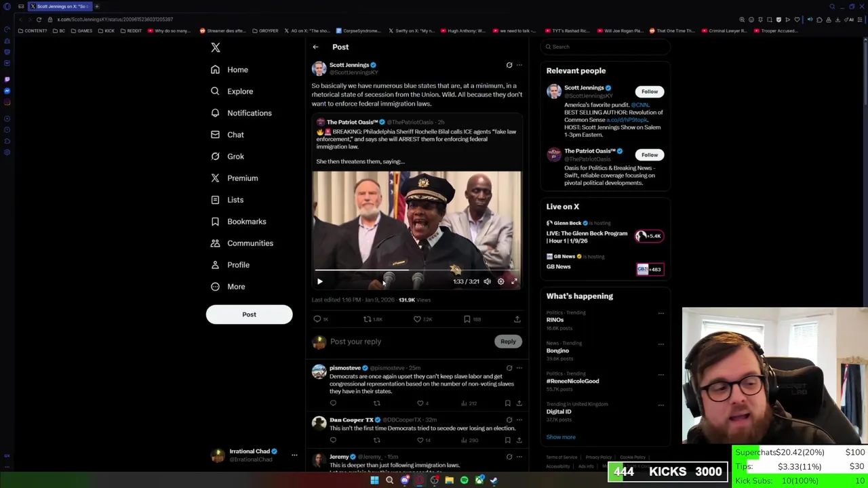Repost pismosteve's reply
Viewport: 868px width, 488px height.
point(376,403)
